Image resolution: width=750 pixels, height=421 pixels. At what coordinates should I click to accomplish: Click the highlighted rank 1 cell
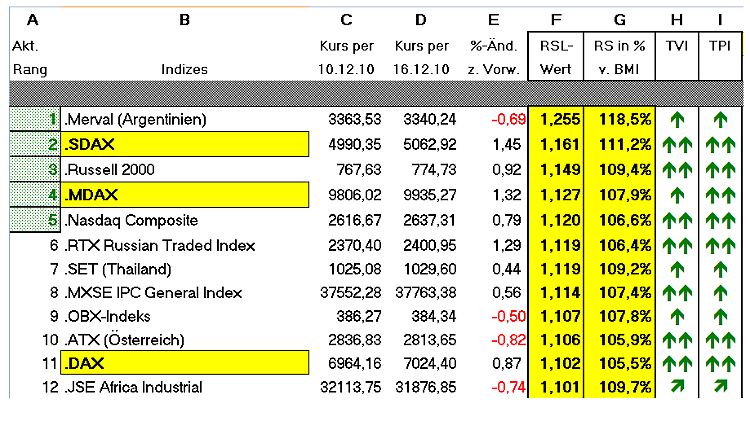point(35,121)
